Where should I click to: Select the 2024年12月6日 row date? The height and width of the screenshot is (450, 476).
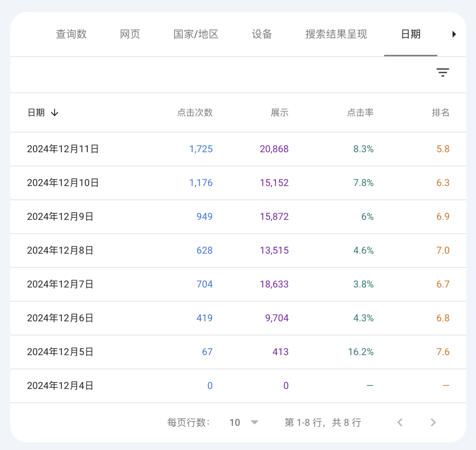[60, 318]
